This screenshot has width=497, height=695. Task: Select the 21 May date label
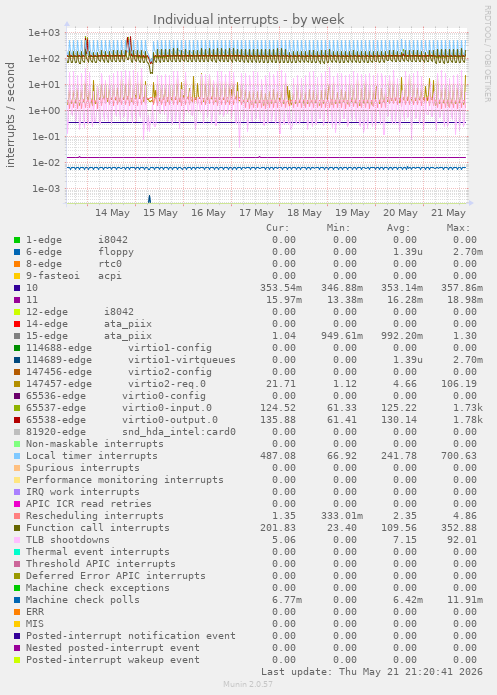point(448,213)
